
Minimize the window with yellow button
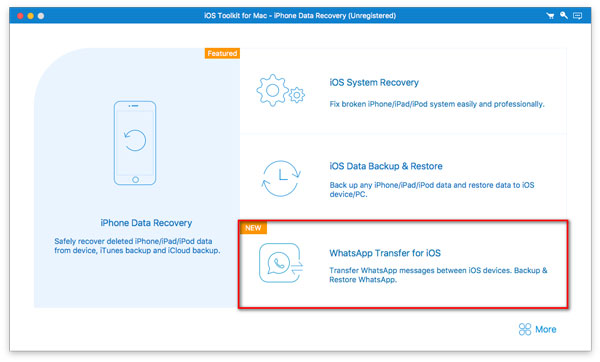pos(31,16)
